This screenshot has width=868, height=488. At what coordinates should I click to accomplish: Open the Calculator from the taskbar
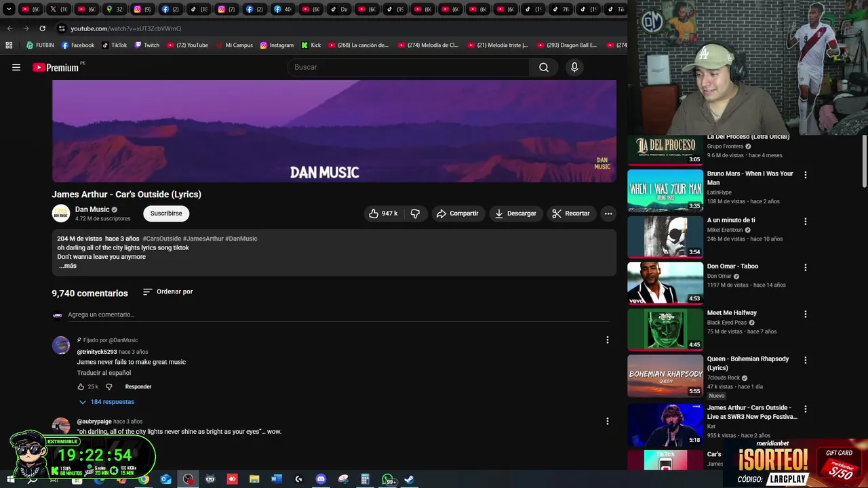pos(365,479)
